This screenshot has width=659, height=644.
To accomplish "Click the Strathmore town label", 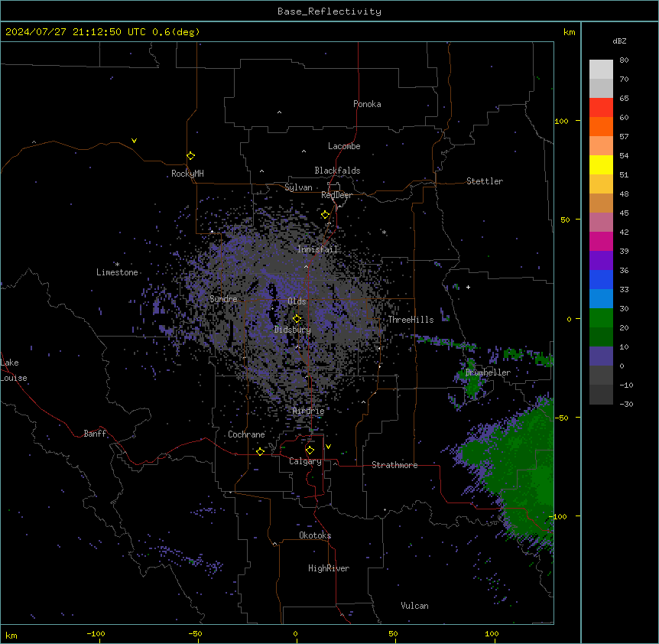I will [394, 465].
